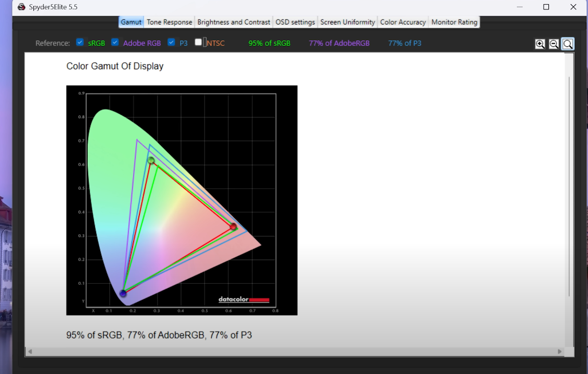Image resolution: width=588 pixels, height=374 pixels.
Task: Switch to the Color Accuracy tab
Action: point(403,22)
